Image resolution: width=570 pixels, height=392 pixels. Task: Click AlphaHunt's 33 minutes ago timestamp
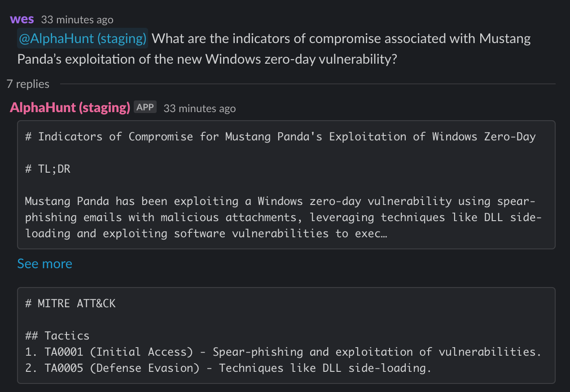coord(199,108)
